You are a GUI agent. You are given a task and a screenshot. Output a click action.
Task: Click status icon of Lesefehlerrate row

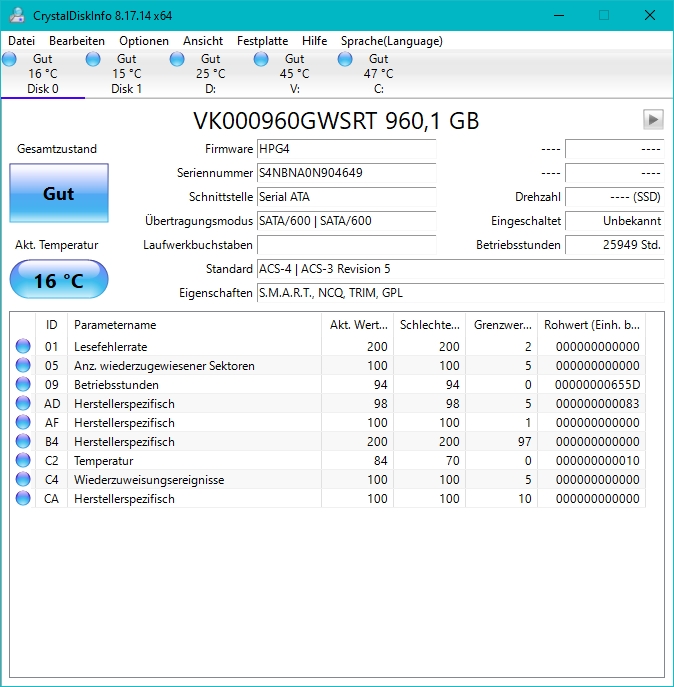23,346
